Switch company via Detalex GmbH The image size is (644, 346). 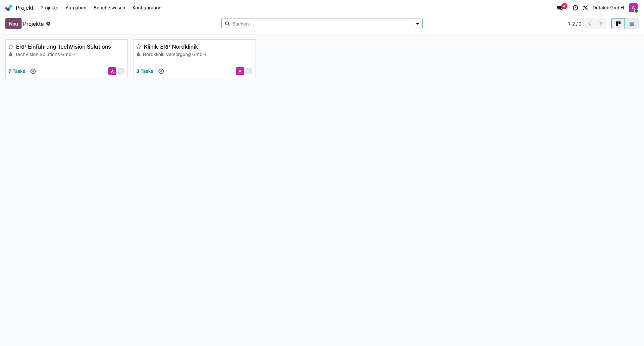[608, 8]
